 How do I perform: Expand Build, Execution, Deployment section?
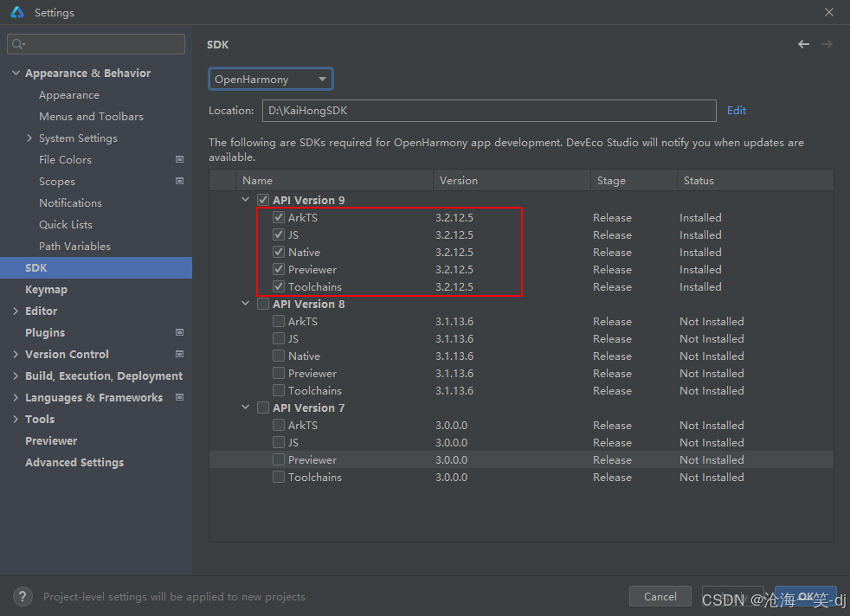pyautogui.click(x=16, y=376)
